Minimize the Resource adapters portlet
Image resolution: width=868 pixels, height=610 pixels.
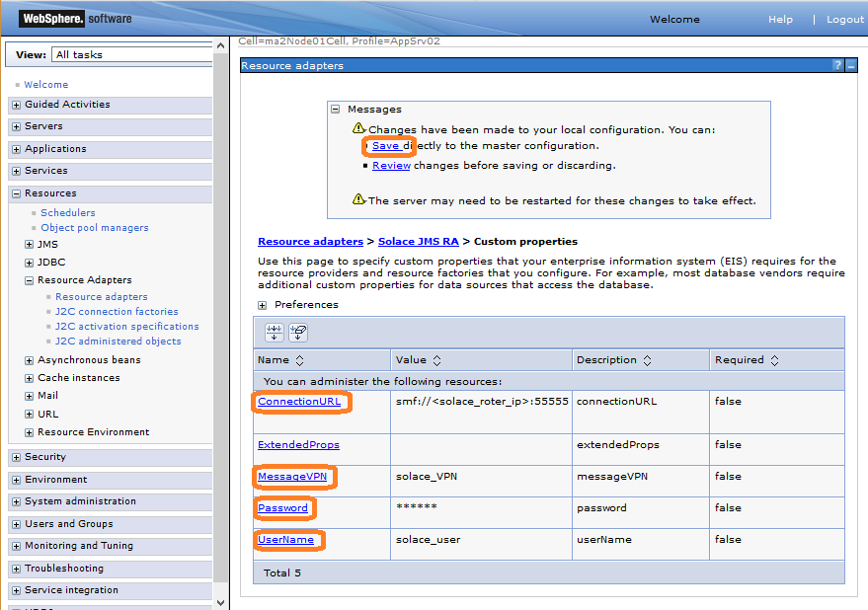(851, 65)
